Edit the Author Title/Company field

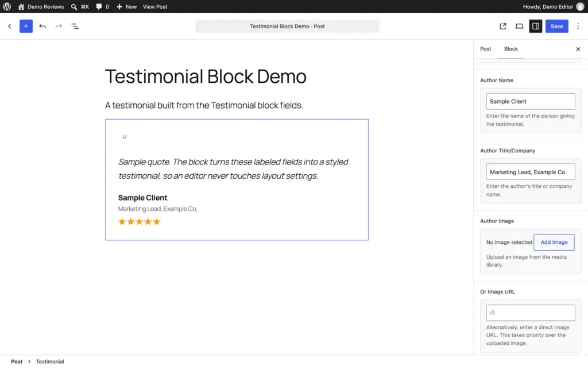coord(530,172)
